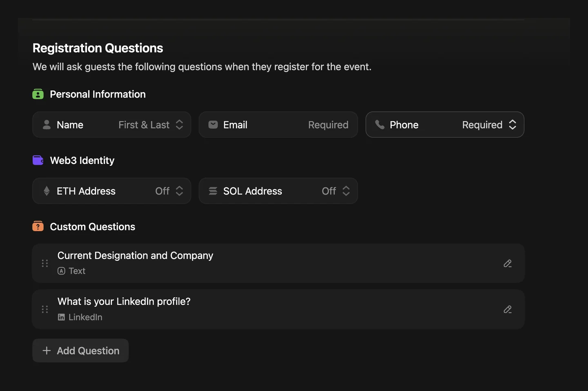Select the Current Designation and Company question title

click(135, 256)
